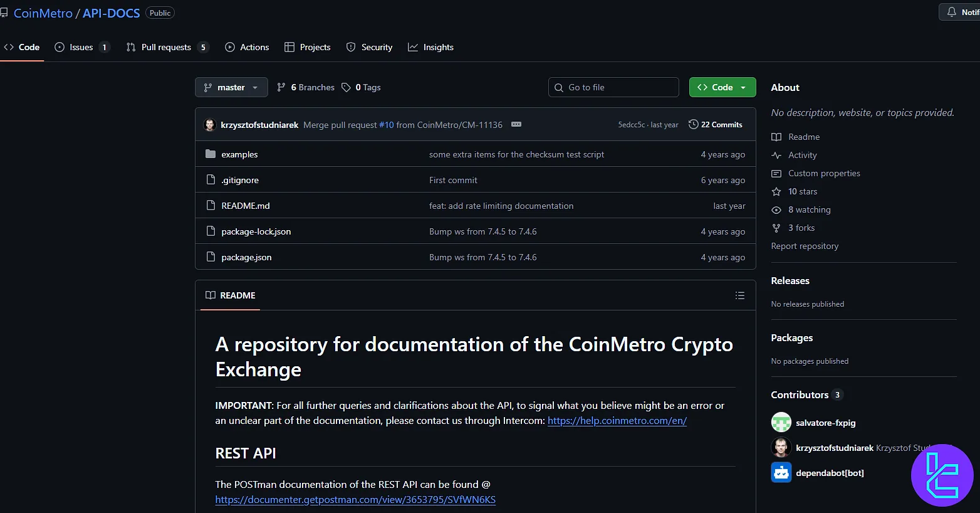The width and height of the screenshot is (980, 513).
Task: Click krzysztofstudniarek contributor avatar
Action: coord(781,447)
